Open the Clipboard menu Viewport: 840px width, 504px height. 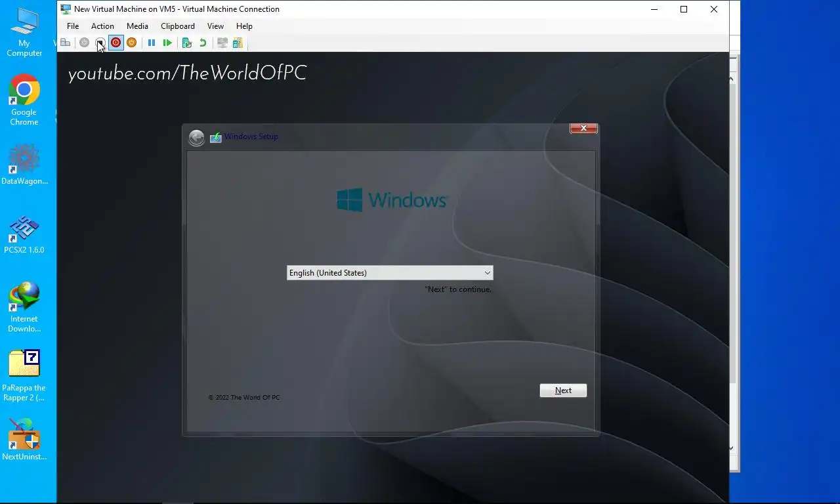pyautogui.click(x=178, y=26)
